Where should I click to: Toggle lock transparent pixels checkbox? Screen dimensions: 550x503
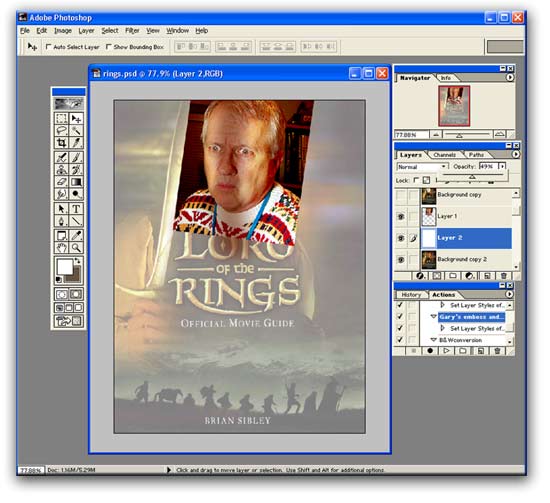tap(416, 180)
